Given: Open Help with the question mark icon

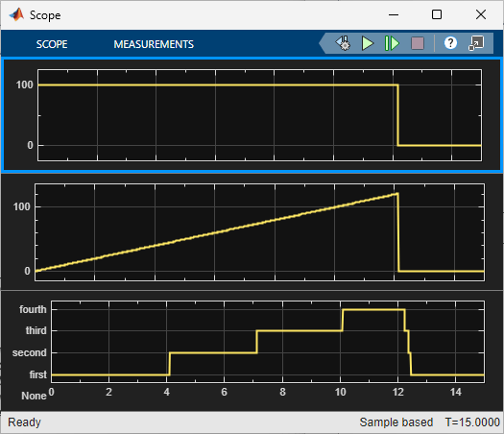Looking at the screenshot, I should pos(450,43).
